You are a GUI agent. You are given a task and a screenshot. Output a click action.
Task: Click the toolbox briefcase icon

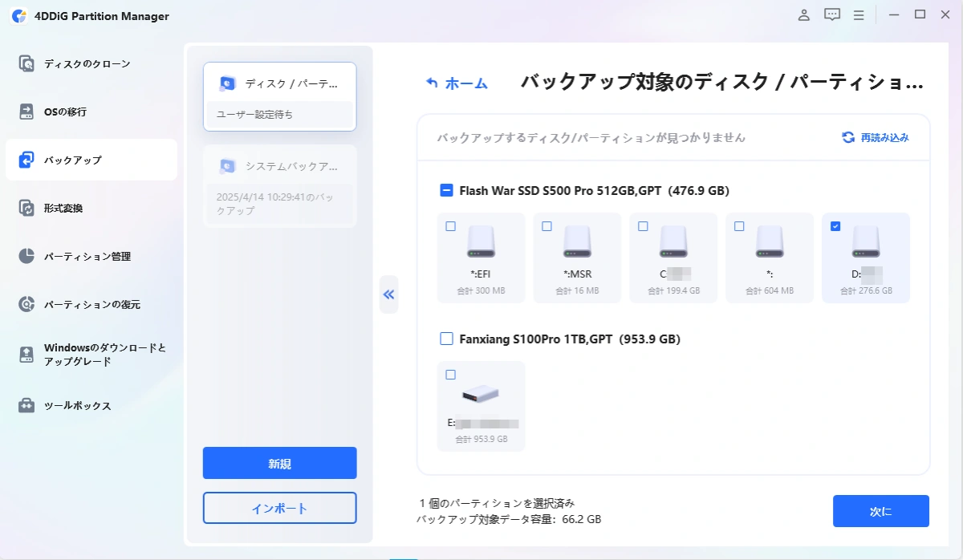tap(26, 405)
